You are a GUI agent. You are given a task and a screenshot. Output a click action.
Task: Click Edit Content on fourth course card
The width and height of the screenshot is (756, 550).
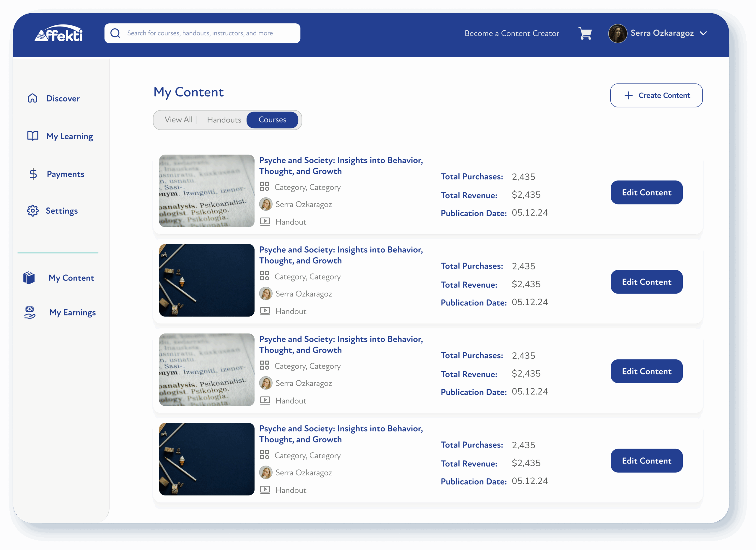coord(646,461)
